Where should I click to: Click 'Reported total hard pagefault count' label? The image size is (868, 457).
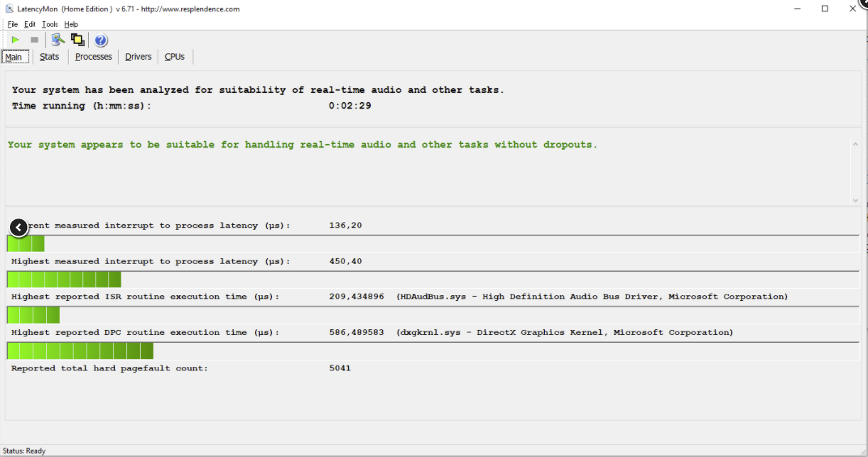110,368
